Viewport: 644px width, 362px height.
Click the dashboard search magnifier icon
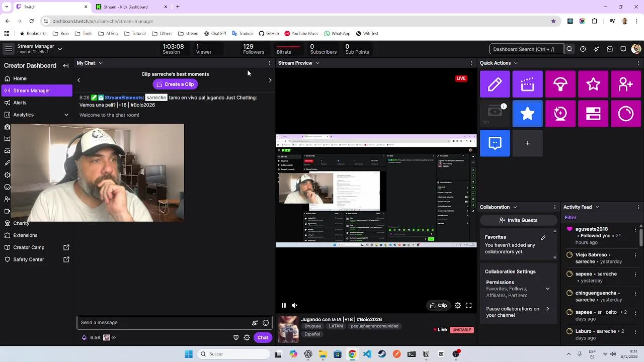[x=569, y=49]
